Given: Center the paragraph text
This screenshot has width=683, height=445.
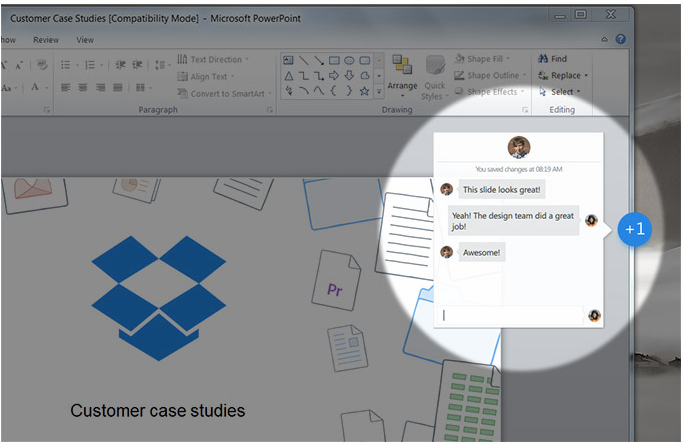Looking at the screenshot, I should (83, 88).
